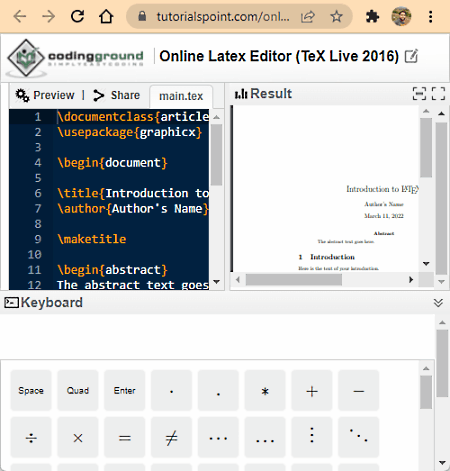The height and width of the screenshot is (471, 450).
Task: Click the Keyboard panel heading
Action: [52, 303]
